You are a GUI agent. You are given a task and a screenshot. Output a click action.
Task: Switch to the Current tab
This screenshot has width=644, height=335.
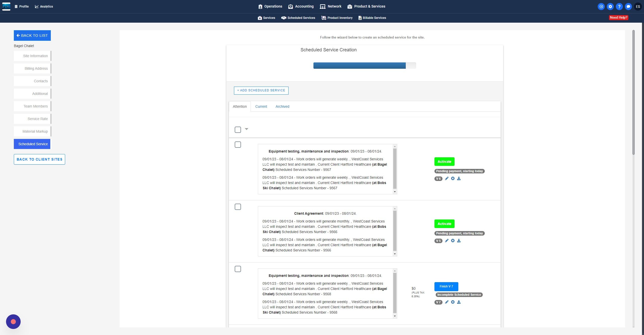pos(261,106)
